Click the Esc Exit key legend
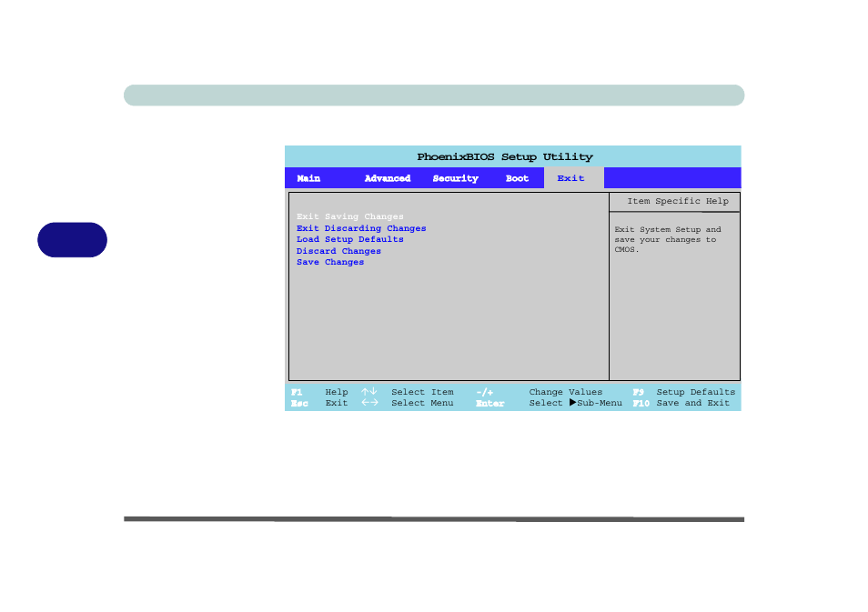 click(319, 403)
